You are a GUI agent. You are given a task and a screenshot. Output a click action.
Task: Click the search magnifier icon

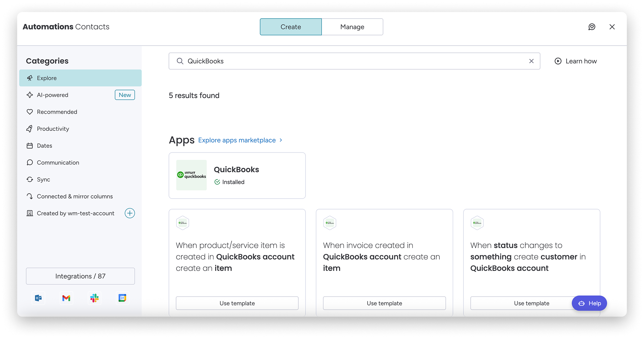[x=180, y=61]
